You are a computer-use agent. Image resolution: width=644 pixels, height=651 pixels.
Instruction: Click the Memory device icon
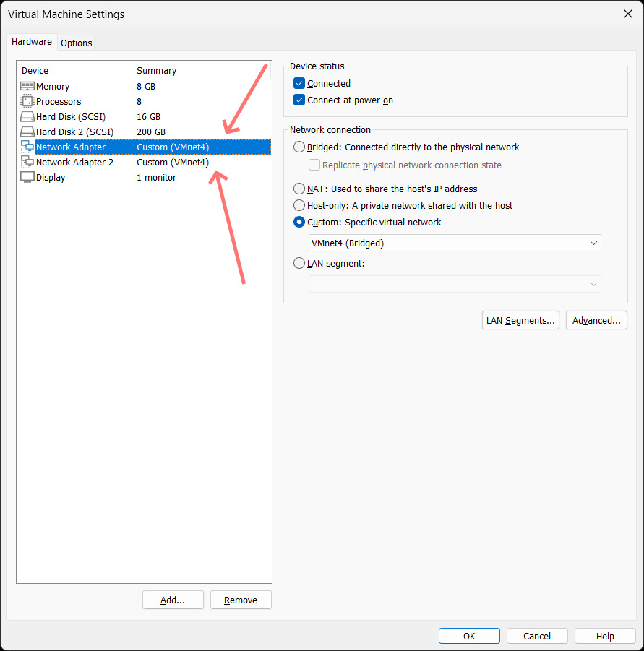tap(27, 87)
